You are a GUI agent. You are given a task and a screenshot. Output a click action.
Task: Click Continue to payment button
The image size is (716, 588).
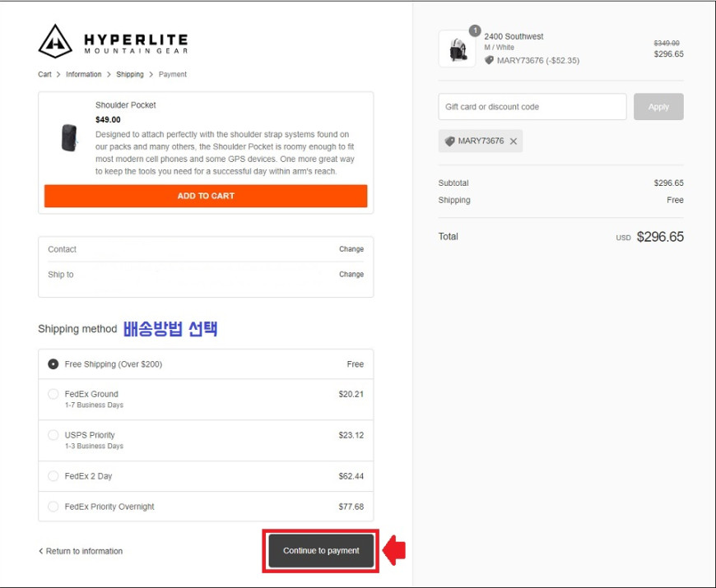coord(321,551)
